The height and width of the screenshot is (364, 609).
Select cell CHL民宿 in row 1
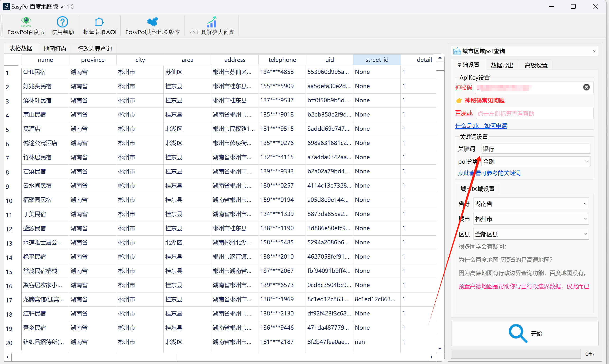pos(45,72)
